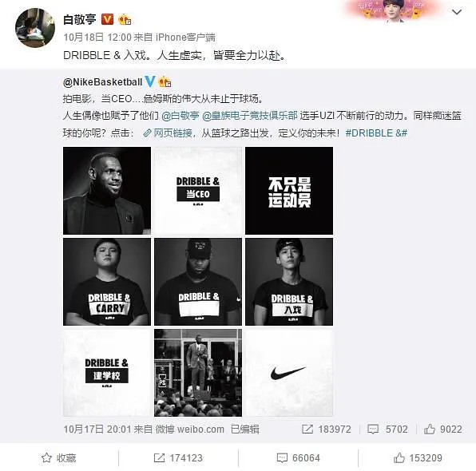Open the @皇族电子竞技俱乐部 mention
The width and height of the screenshot is (476, 471).
(x=250, y=116)
